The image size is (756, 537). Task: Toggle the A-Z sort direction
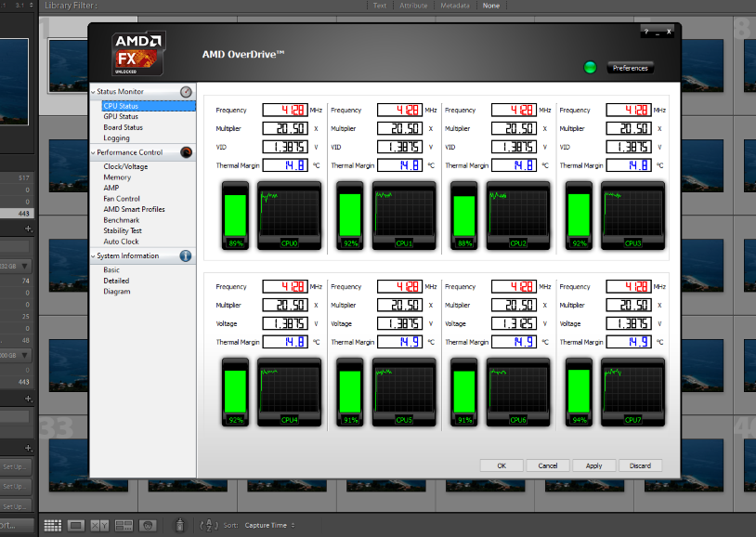coord(208,526)
